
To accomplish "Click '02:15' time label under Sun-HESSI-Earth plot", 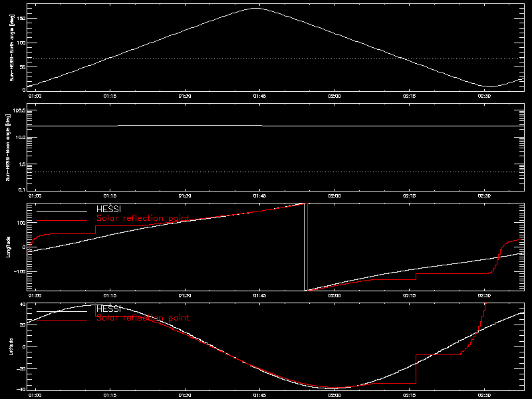I will (409, 96).
